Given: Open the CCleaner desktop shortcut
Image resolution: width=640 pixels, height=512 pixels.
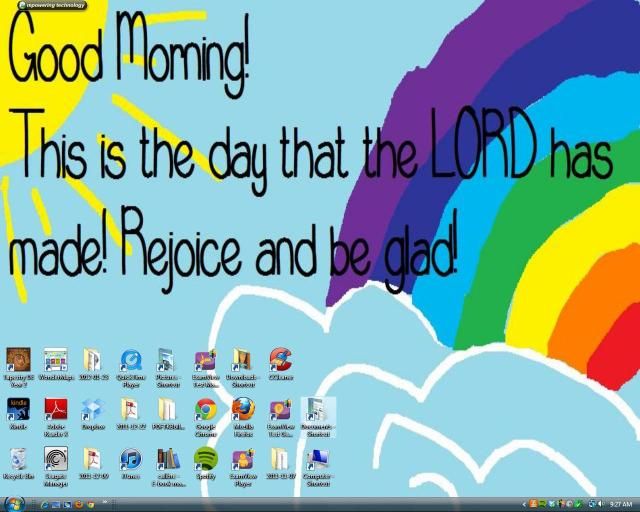Looking at the screenshot, I should click(x=280, y=360).
